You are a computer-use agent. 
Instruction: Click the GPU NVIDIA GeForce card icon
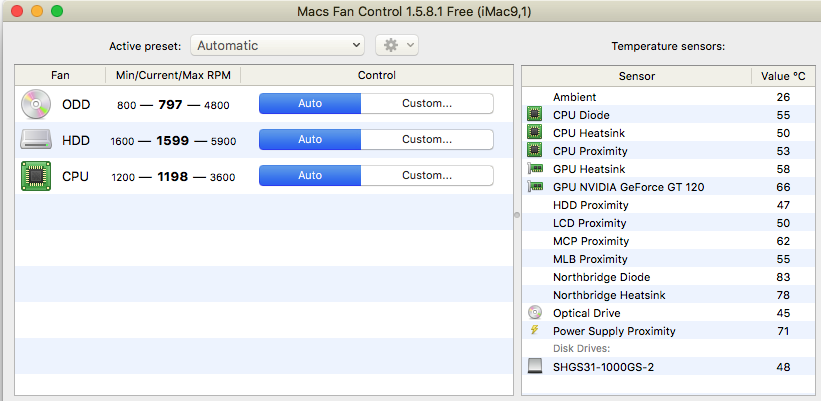pos(535,186)
